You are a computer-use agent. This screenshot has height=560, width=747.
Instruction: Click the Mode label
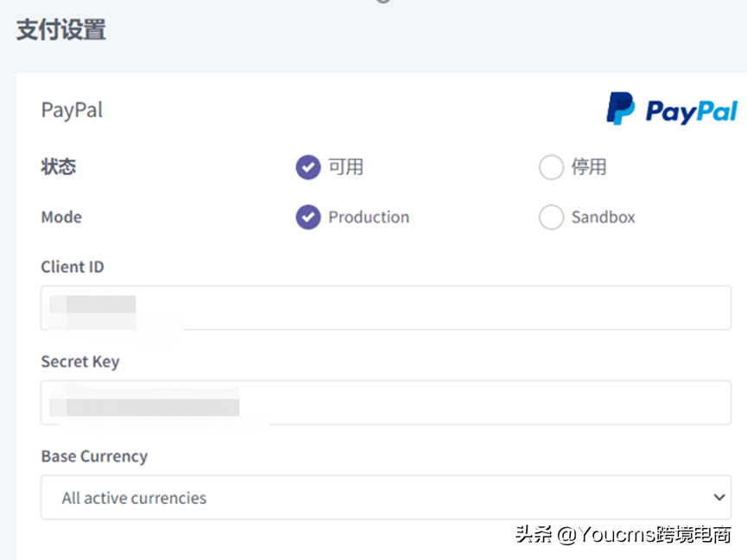61,217
